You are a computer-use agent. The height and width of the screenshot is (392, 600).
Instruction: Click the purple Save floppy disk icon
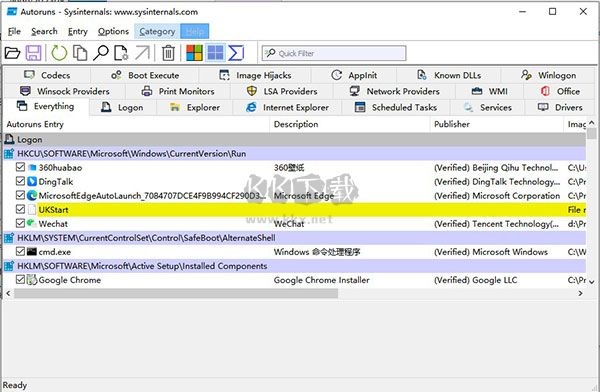[34, 53]
